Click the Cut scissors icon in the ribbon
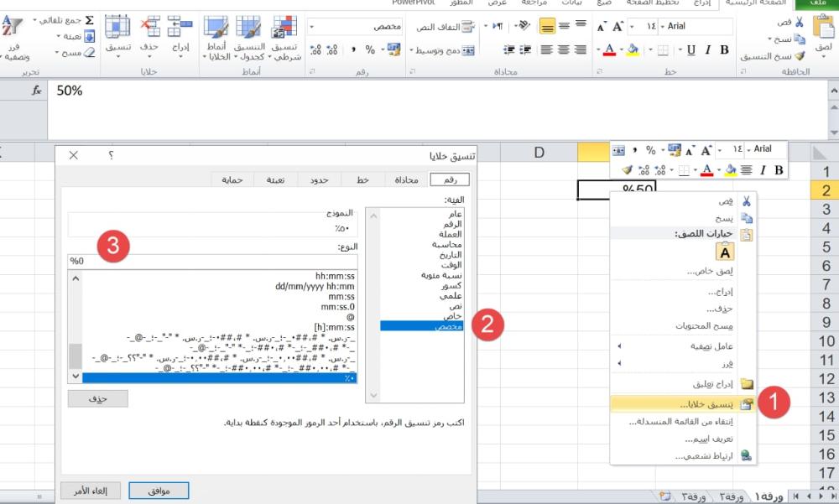This screenshot has width=839, height=504. (x=799, y=22)
